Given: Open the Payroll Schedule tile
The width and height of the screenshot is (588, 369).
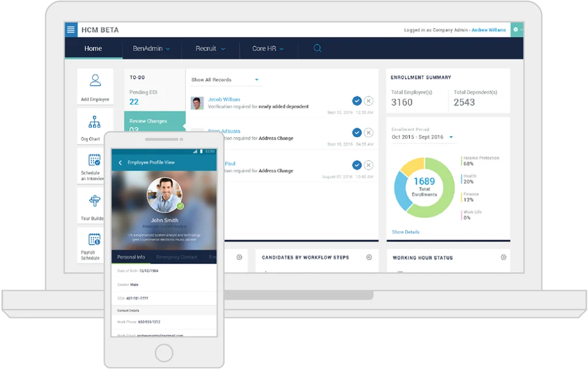Looking at the screenshot, I should coord(91,245).
